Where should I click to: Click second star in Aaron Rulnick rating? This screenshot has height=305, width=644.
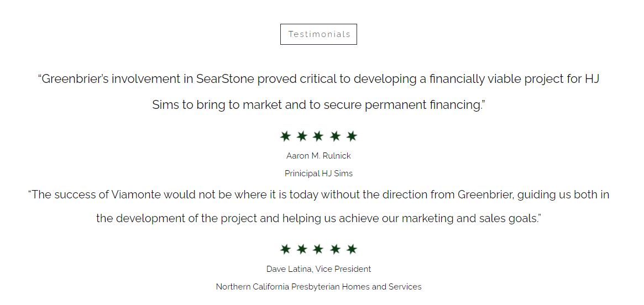click(x=302, y=136)
